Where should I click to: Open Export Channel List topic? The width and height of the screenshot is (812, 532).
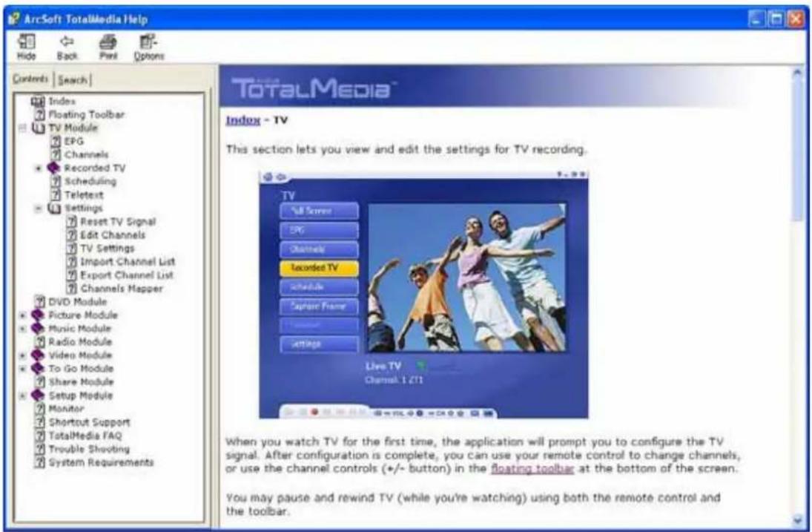127,275
